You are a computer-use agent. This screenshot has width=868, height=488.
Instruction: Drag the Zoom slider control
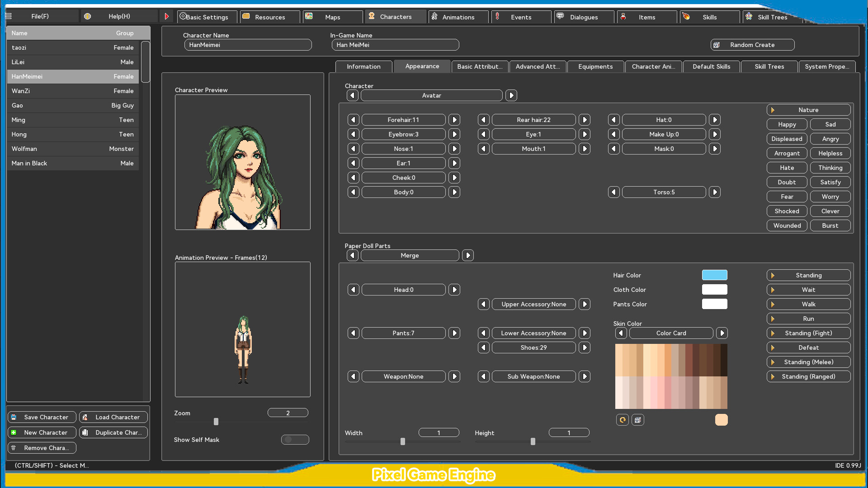point(216,422)
